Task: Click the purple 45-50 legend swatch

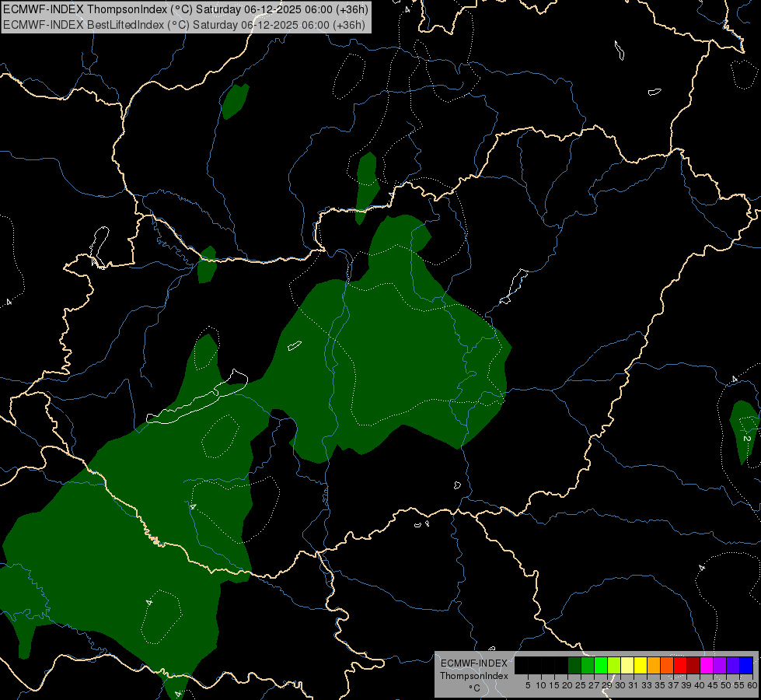Action: click(720, 665)
